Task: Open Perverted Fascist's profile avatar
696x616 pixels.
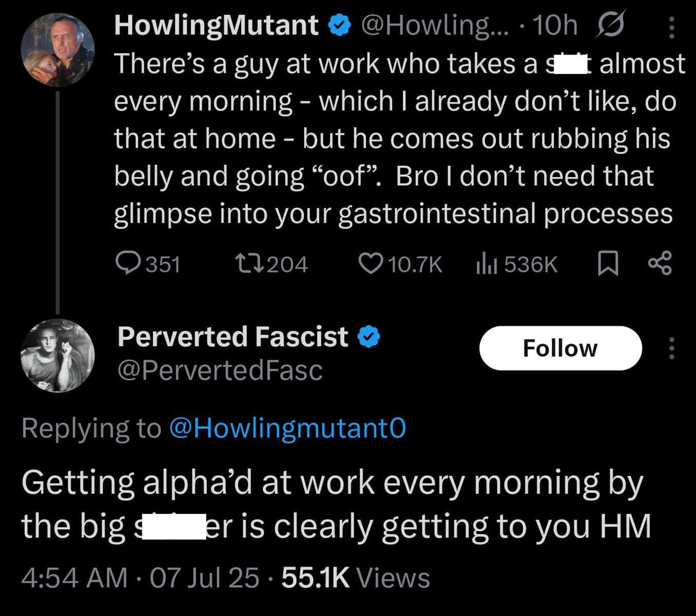Action: (x=57, y=355)
